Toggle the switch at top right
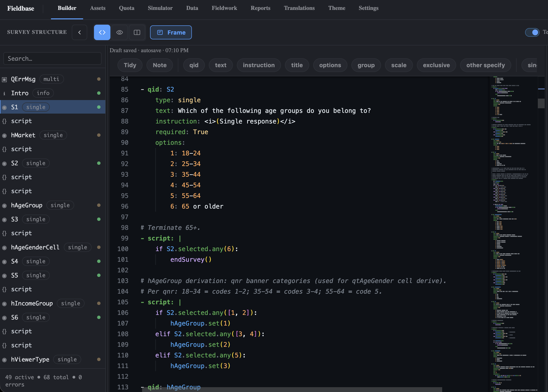The height and width of the screenshot is (392, 548). click(x=532, y=32)
